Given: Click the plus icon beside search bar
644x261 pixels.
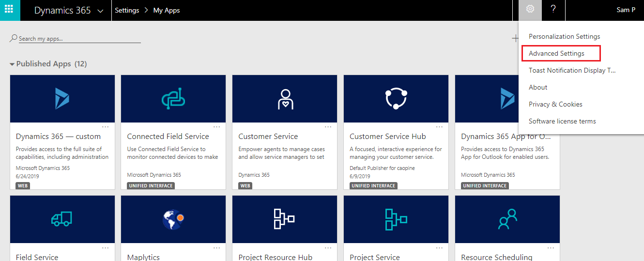Looking at the screenshot, I should (515, 38).
